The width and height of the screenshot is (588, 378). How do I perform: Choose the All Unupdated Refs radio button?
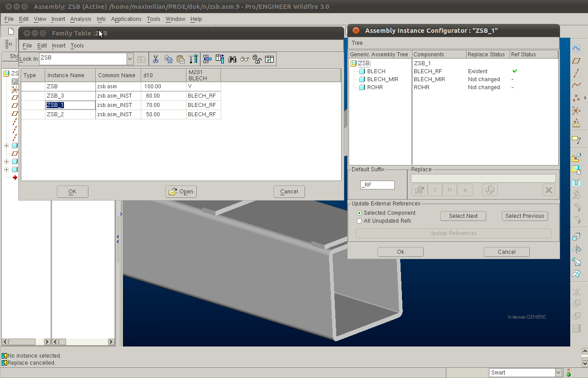359,221
